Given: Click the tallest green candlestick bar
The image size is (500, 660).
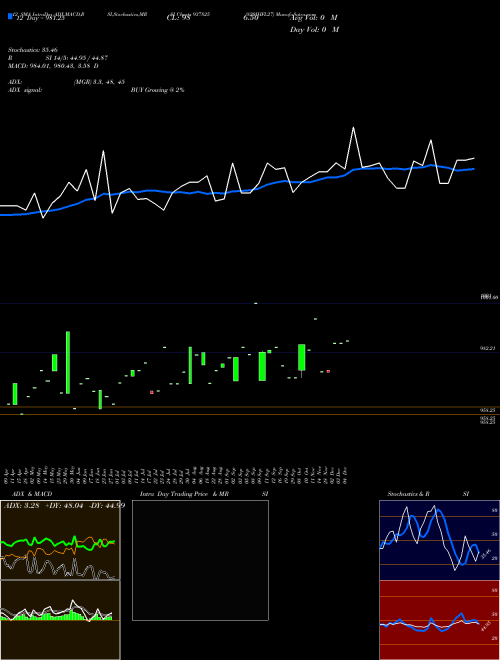Looking at the screenshot, I should coord(68,362).
